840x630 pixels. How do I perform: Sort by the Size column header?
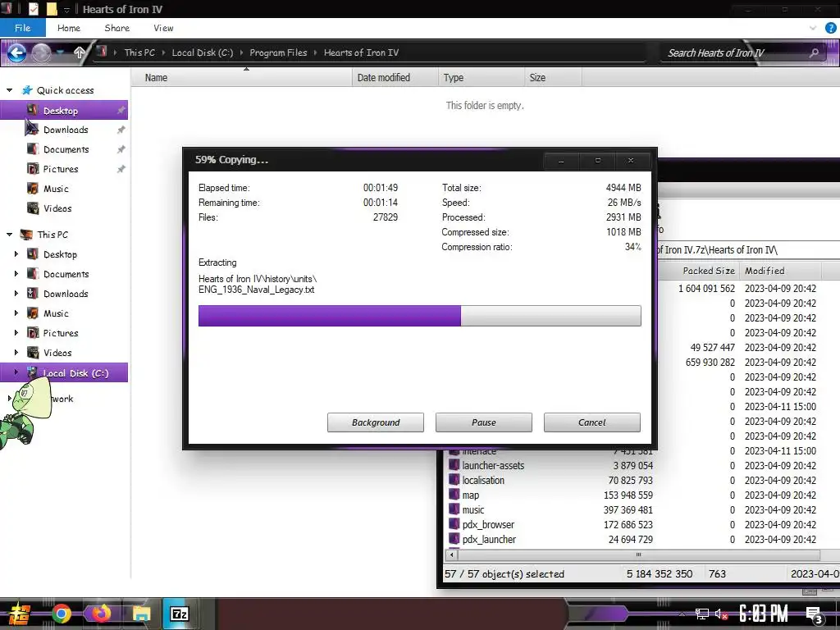(553, 78)
